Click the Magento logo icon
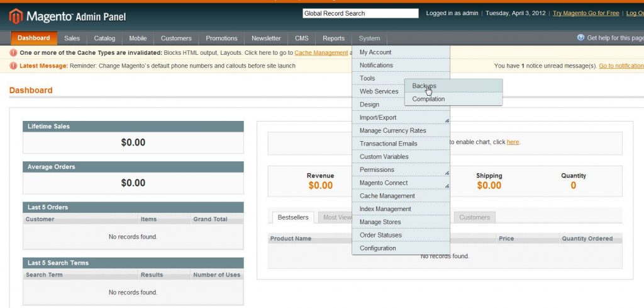 (x=16, y=16)
